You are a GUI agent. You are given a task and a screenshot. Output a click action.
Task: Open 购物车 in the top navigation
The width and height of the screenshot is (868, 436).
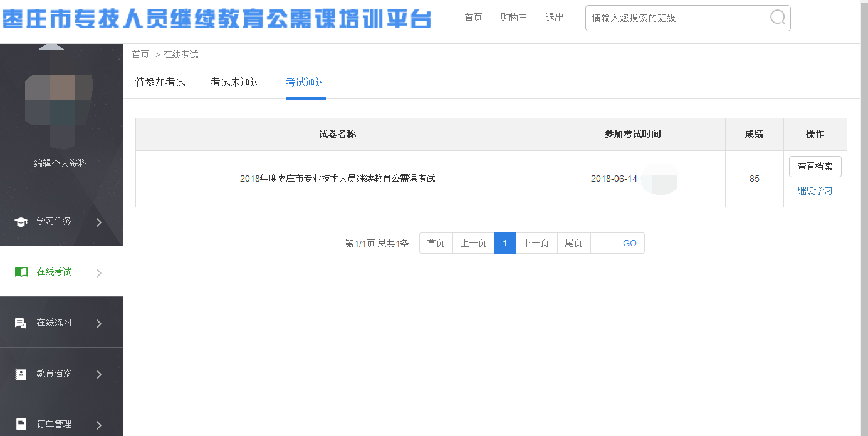click(514, 18)
